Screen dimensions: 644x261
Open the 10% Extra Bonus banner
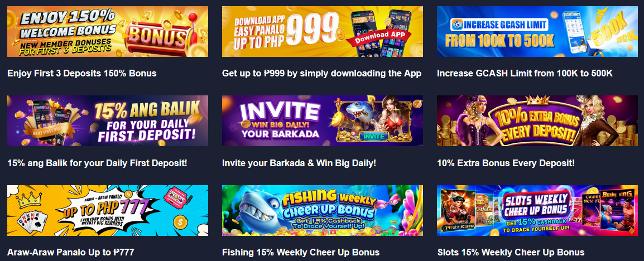pos(537,120)
